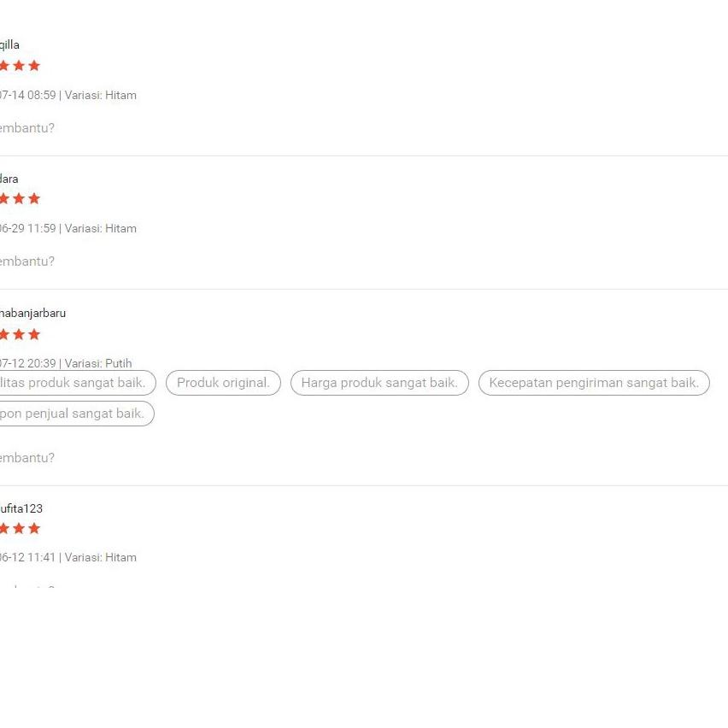Open the nabanjarbaru reviewer profile
Viewport: 728px width, 728px height.
[x=32, y=314]
